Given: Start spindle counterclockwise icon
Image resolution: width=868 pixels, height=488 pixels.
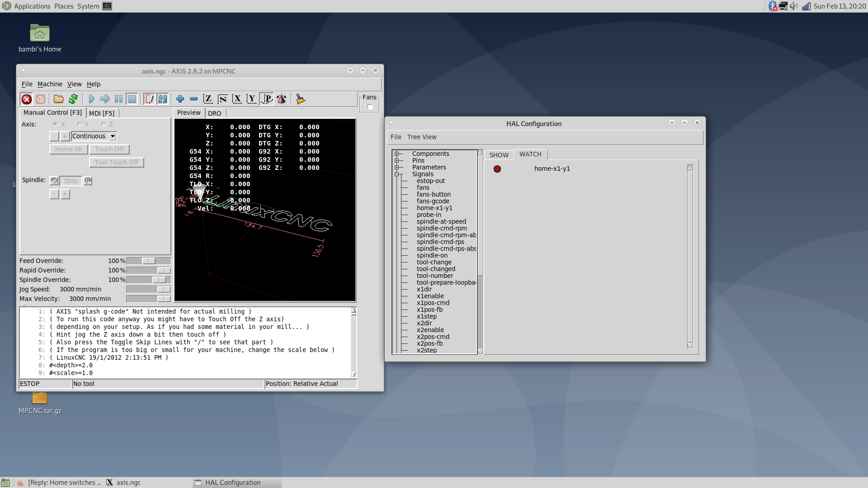Looking at the screenshot, I should tap(54, 181).
